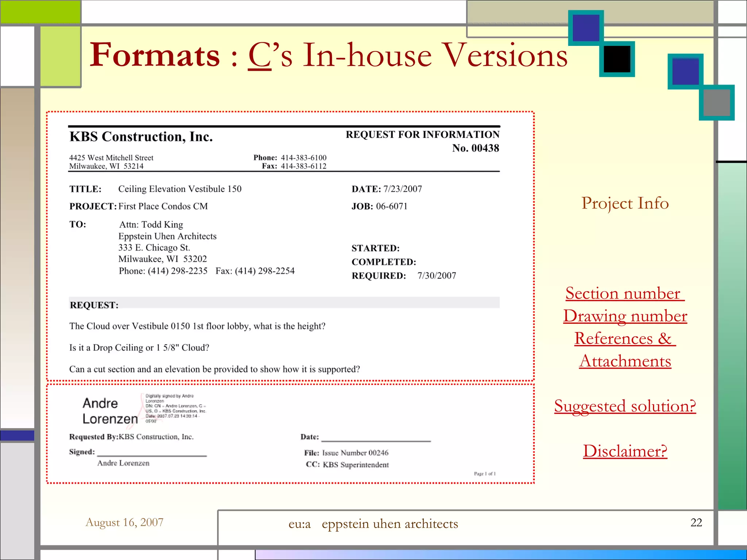
Task: Click 'Eppstein Uhen Architects' recipient line
Action: [x=167, y=236]
